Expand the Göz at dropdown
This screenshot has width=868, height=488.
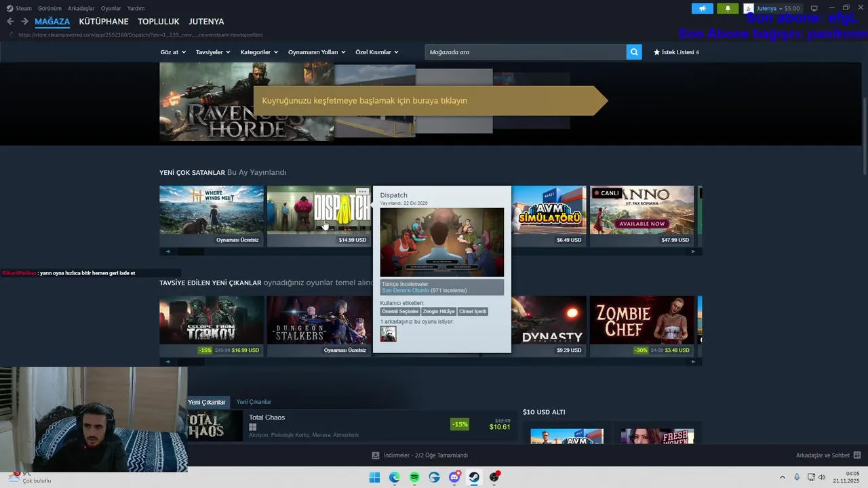[x=173, y=52]
